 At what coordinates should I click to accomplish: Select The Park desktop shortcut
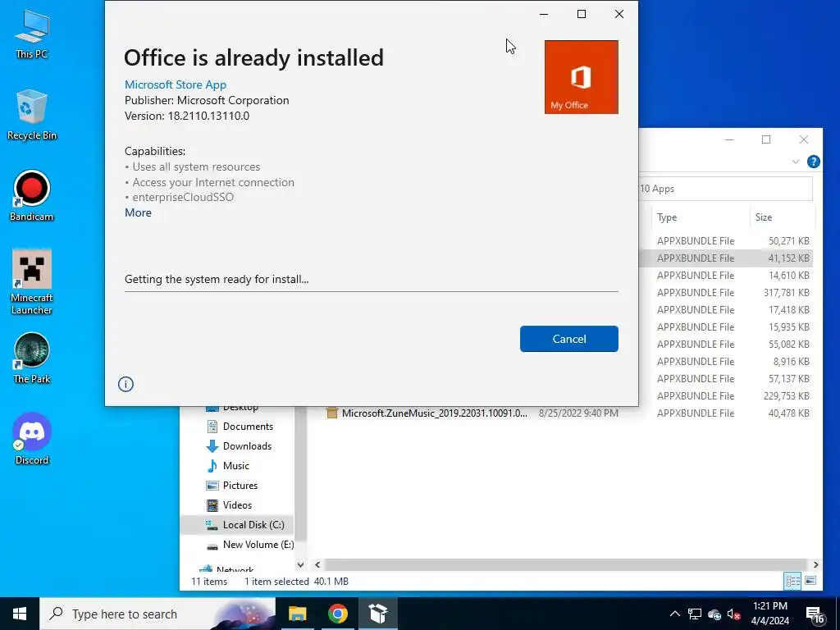pos(32,358)
